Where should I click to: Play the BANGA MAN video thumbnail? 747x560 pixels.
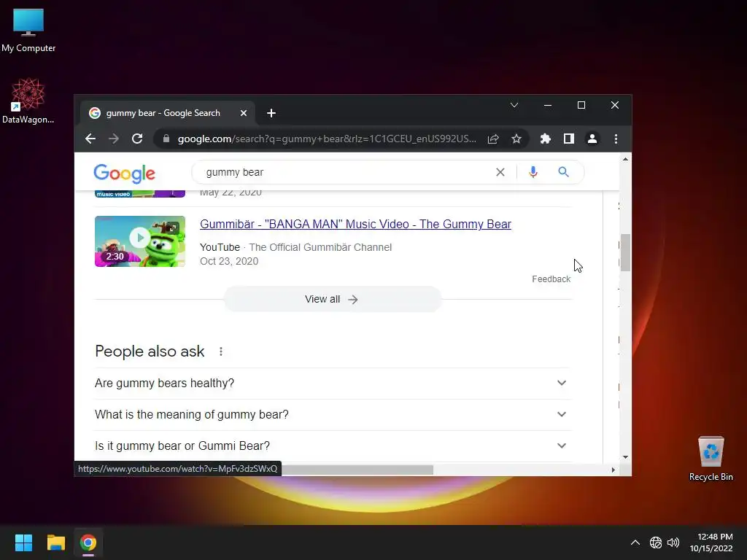click(140, 241)
